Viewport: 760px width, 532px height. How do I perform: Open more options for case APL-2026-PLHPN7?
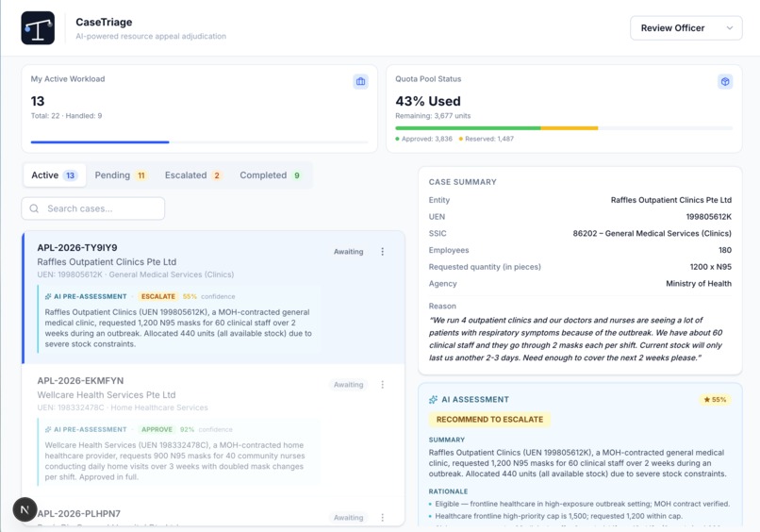(383, 518)
